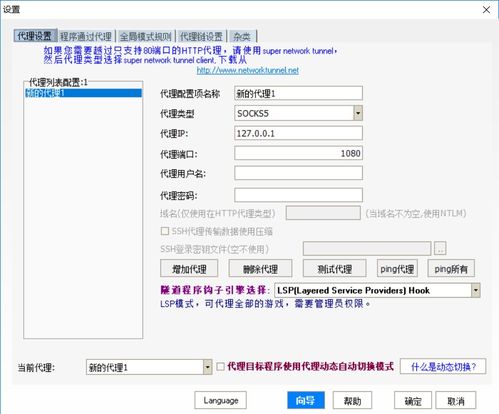Open the networktunnel.net hyperlink
499x414 pixels.
pos(248,70)
